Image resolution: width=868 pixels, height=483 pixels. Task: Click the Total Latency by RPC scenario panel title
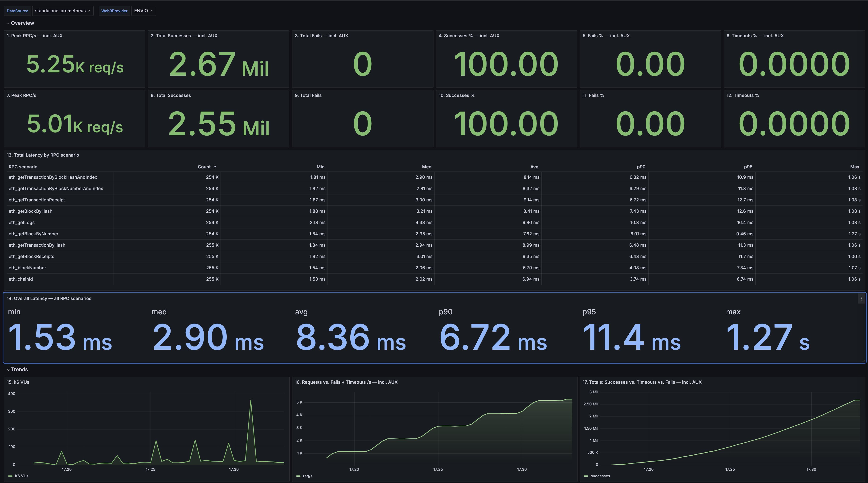coord(43,155)
